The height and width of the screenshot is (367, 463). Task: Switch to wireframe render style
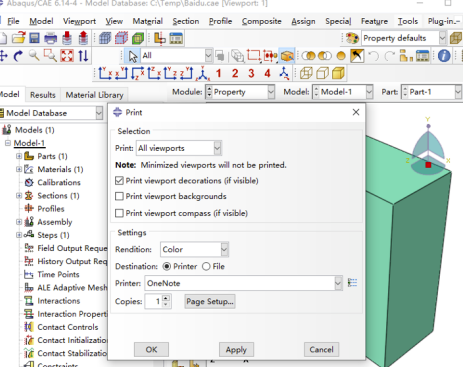pos(306,73)
